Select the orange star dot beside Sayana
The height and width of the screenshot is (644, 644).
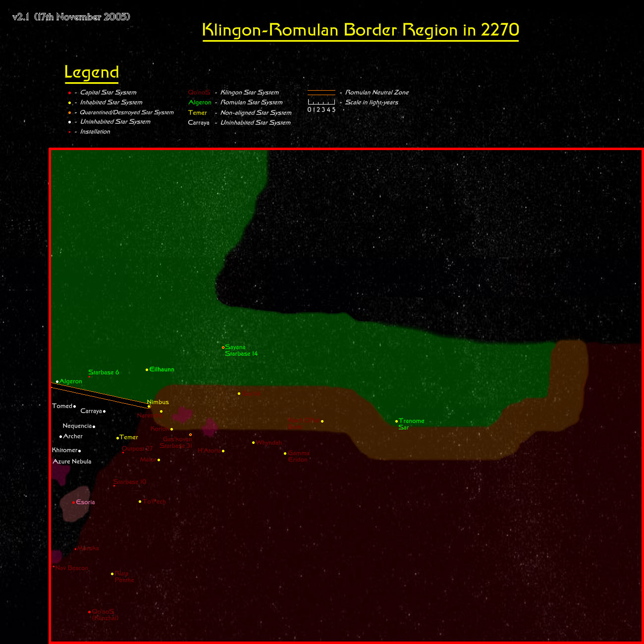click(223, 347)
